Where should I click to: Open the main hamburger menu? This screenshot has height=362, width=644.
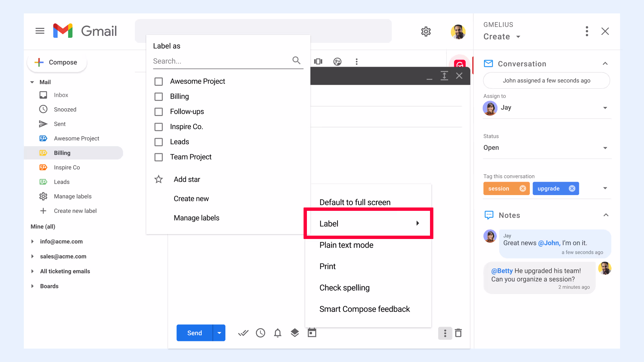tap(40, 31)
